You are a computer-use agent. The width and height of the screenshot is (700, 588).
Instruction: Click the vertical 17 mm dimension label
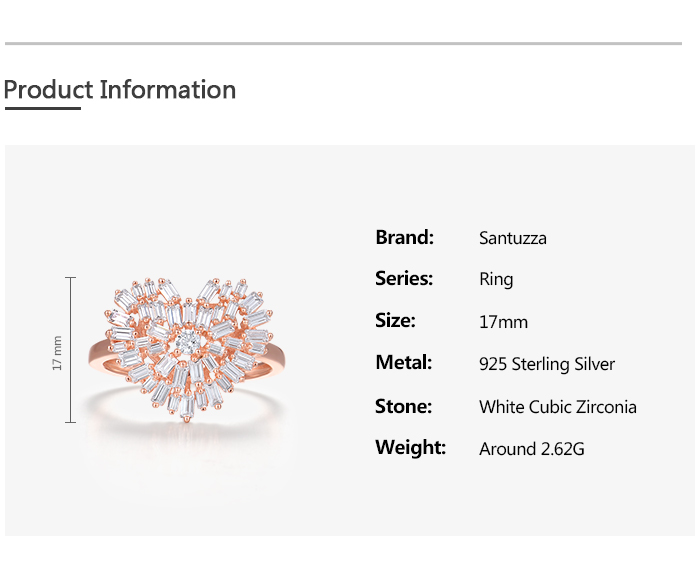point(58,352)
